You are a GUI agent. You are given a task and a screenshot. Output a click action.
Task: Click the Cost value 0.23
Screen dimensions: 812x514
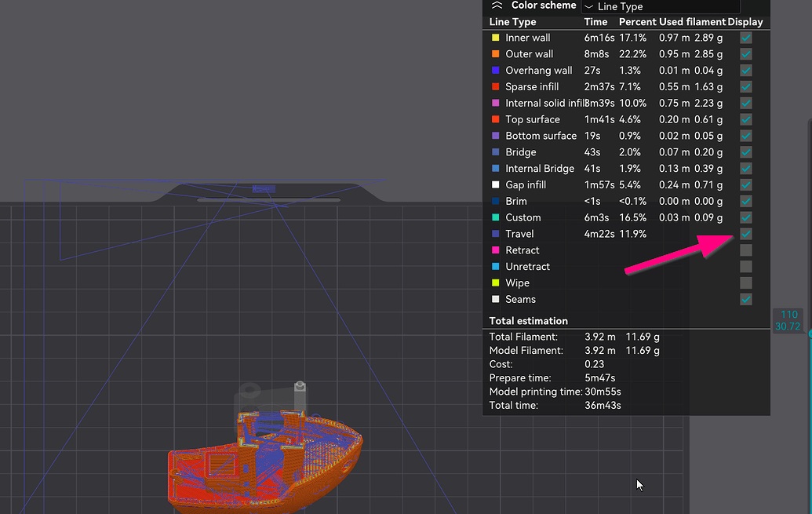[x=595, y=364]
